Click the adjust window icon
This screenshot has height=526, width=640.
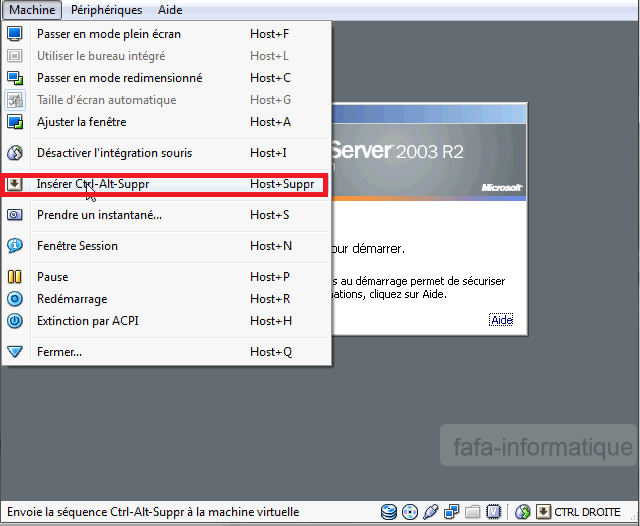coord(15,122)
